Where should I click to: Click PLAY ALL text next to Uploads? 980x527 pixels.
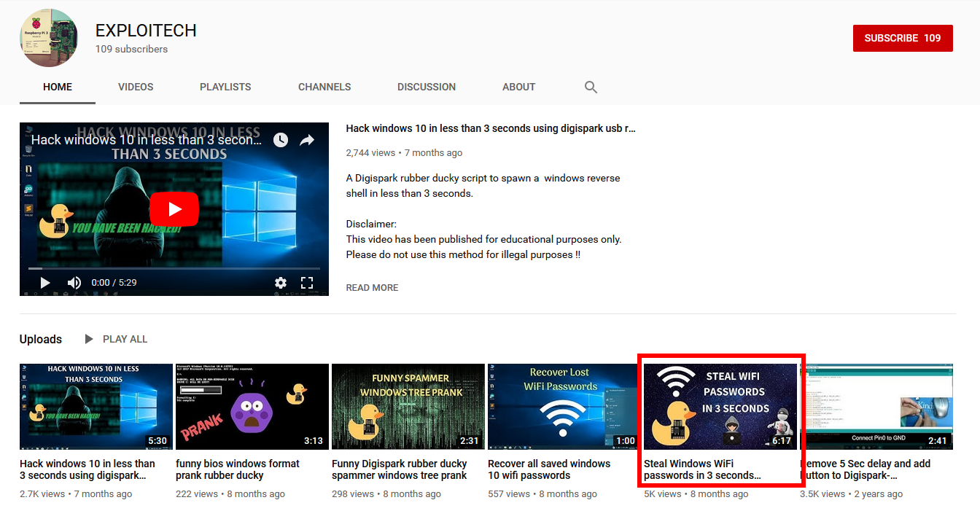point(125,339)
